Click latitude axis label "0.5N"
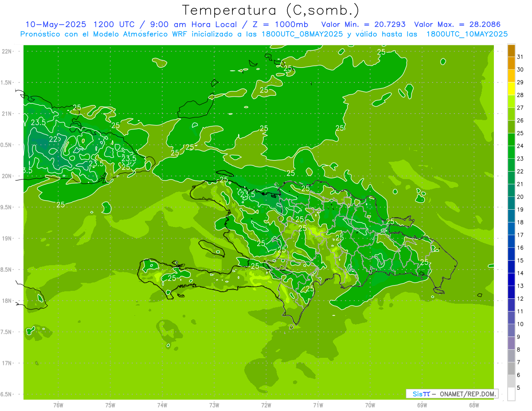The image size is (532, 411). pos(6,145)
